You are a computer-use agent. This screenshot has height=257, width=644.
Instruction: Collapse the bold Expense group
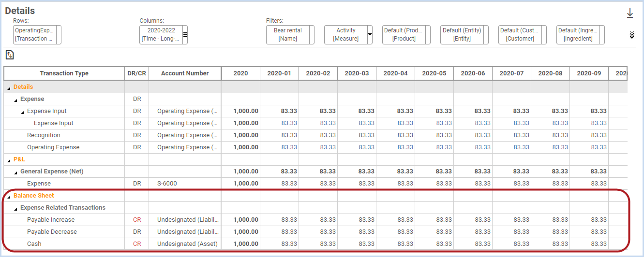point(15,100)
